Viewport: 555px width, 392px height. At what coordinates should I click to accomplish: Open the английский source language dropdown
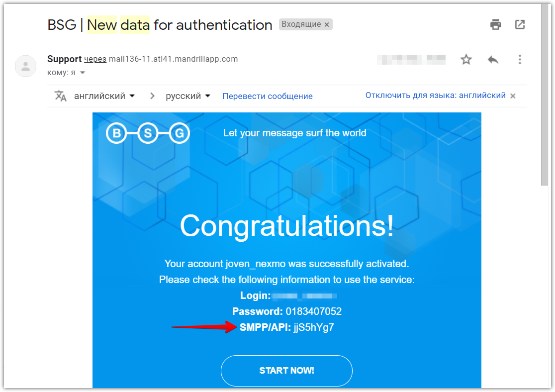104,96
